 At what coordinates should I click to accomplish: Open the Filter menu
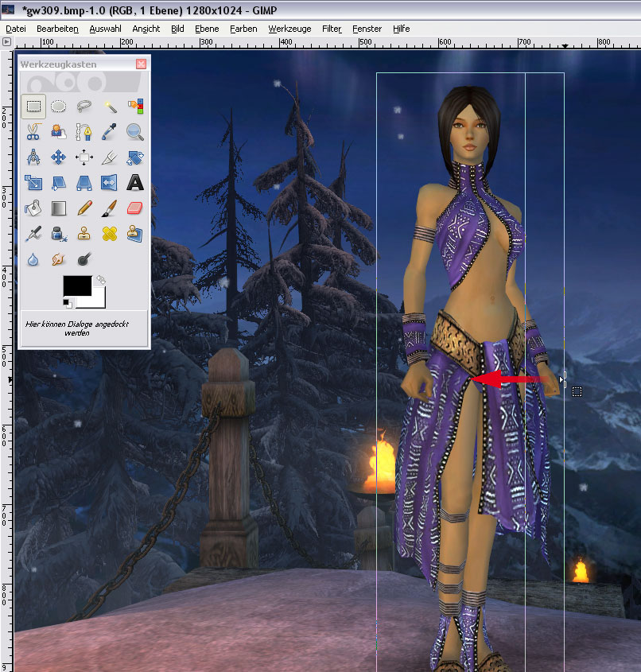point(332,29)
